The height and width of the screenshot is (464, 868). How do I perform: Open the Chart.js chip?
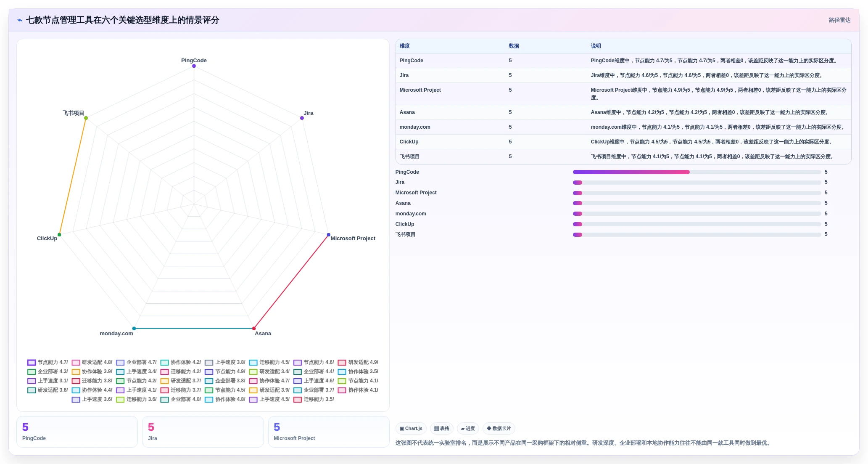click(411, 429)
